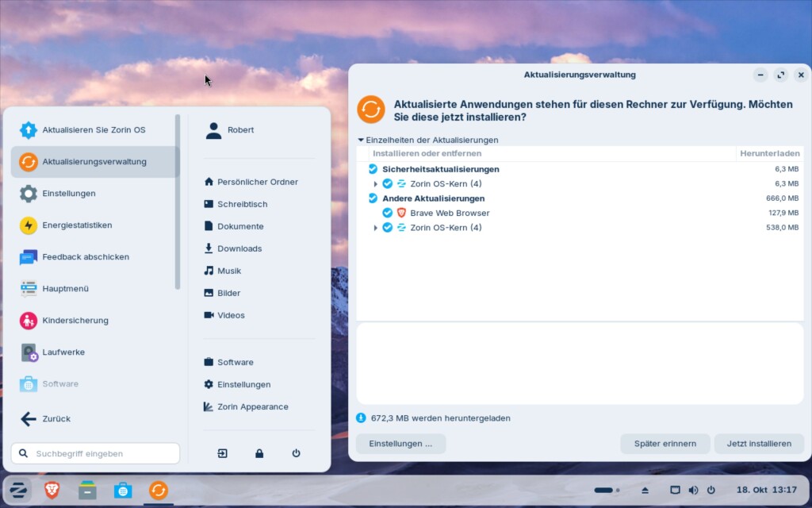Image resolution: width=812 pixels, height=508 pixels.
Task: Open Energiestatistiken from the app list
Action: [x=77, y=225]
